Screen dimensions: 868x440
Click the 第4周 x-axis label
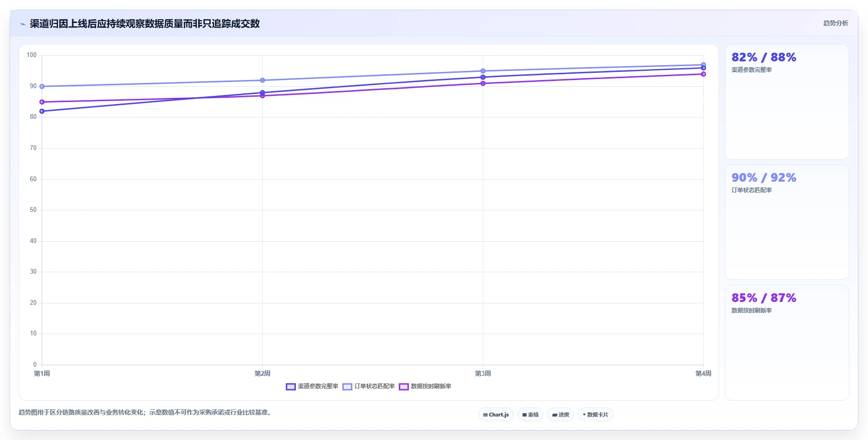click(703, 373)
